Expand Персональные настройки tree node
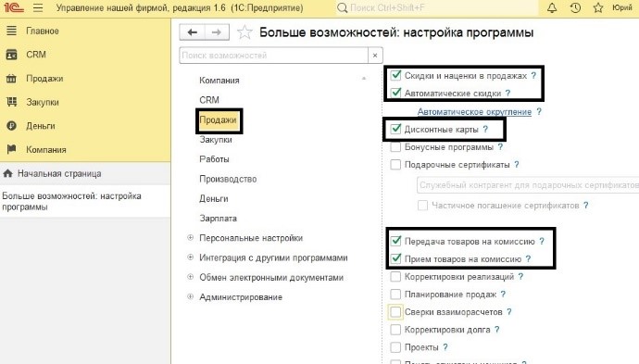 191,238
